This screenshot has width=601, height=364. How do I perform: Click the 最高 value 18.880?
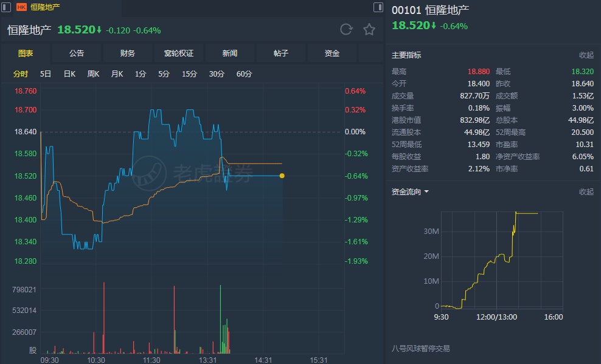[x=478, y=72]
